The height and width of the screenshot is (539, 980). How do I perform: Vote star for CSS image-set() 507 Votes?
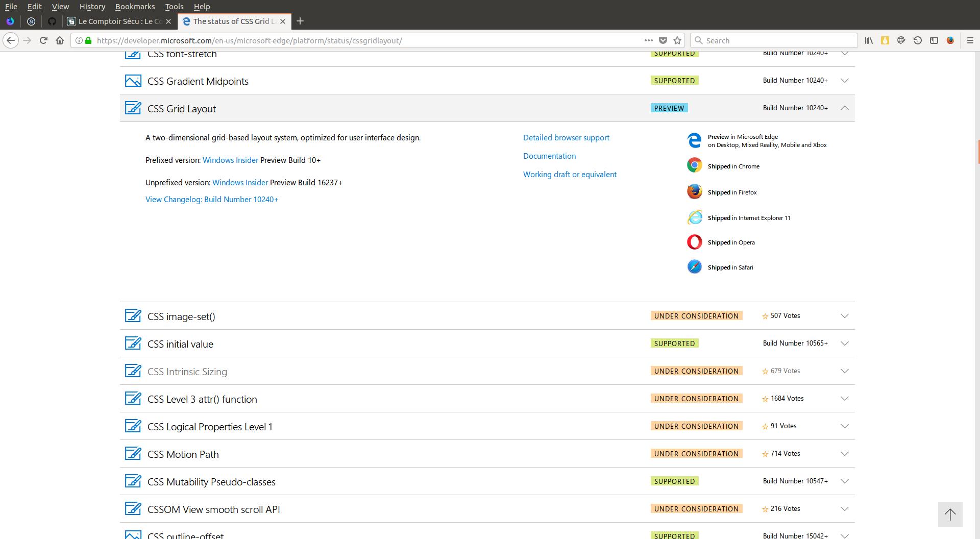(x=765, y=316)
